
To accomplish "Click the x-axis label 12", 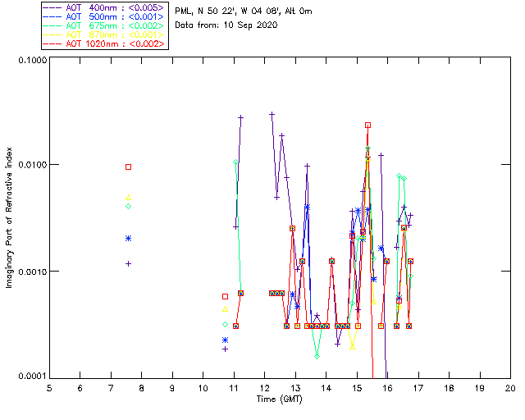I will [x=264, y=388].
